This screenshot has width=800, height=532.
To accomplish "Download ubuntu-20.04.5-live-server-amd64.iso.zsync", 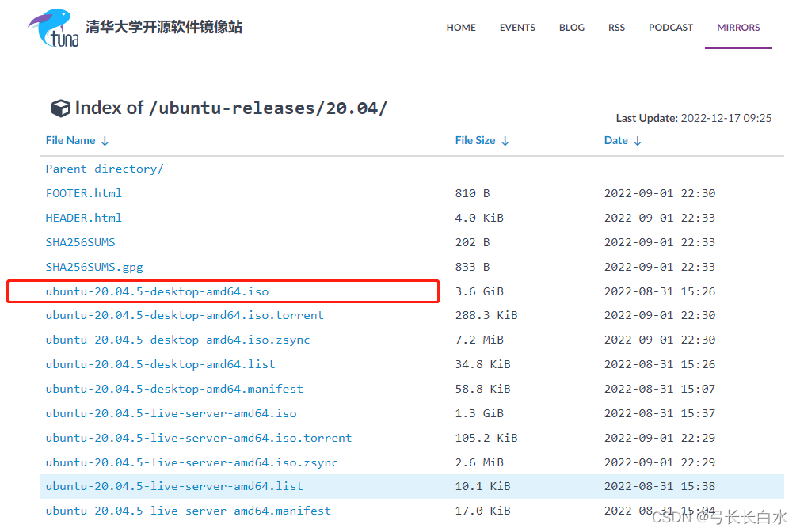I will click(x=192, y=462).
